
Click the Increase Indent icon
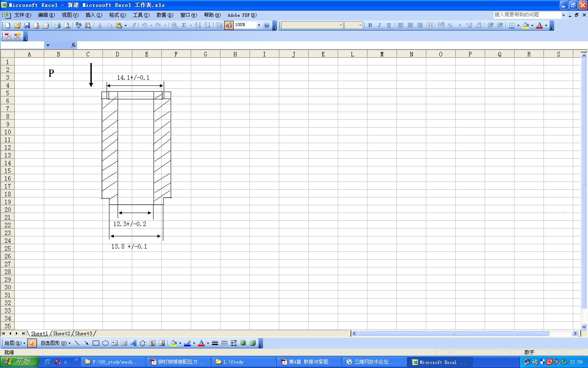pyautogui.click(x=500, y=25)
